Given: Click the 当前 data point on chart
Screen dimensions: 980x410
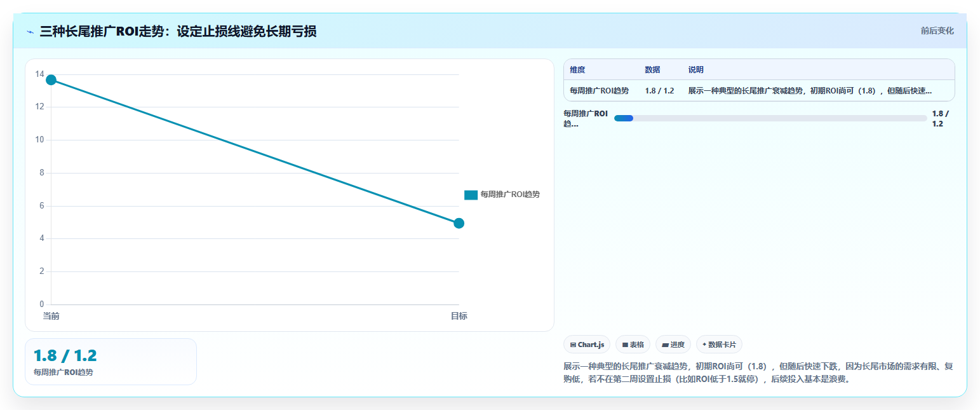Looking at the screenshot, I should point(51,79).
